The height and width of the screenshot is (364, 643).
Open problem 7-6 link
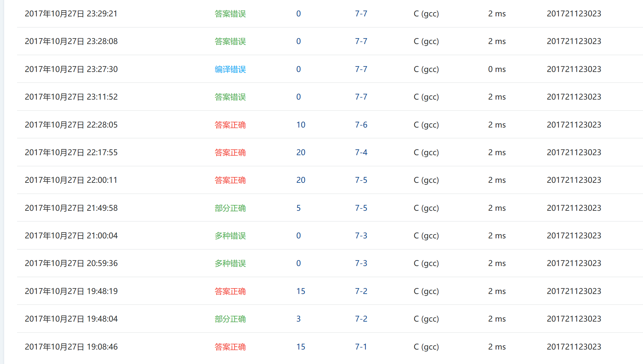coord(361,125)
